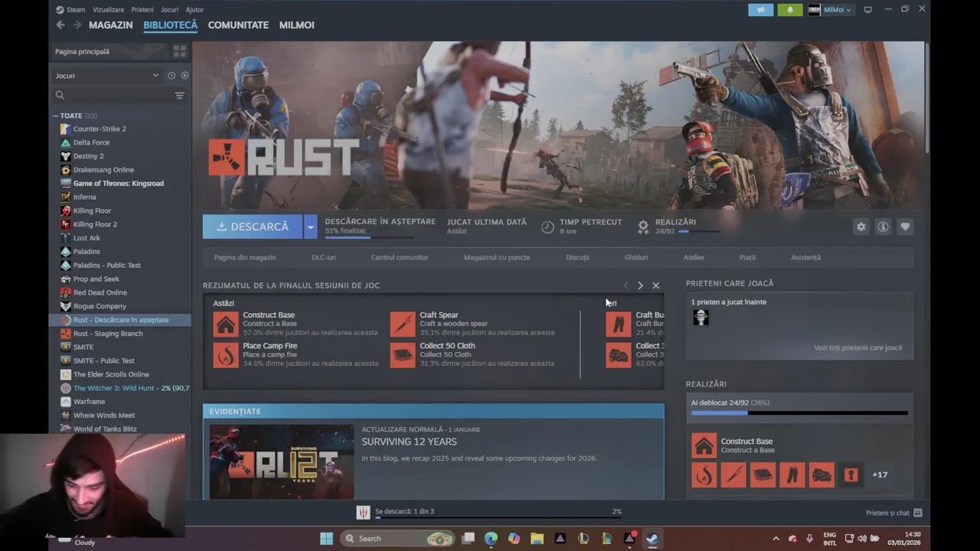Open the Jocuri menu

click(169, 10)
